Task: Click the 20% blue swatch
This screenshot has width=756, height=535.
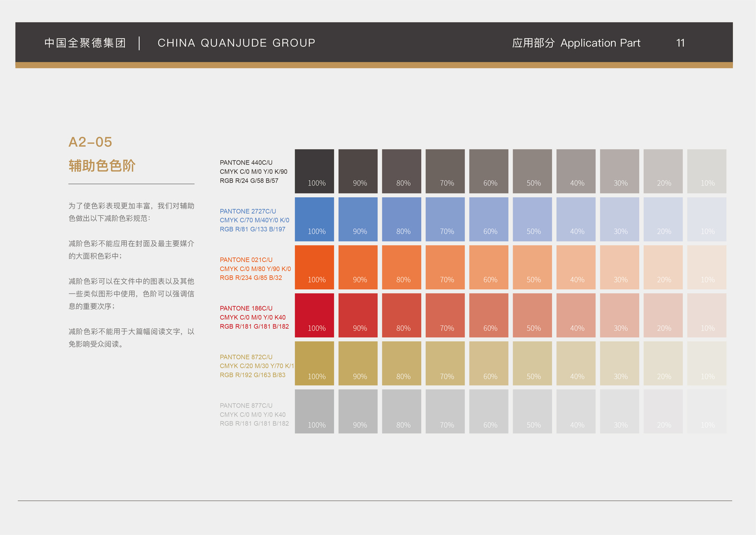Action: pos(663,219)
